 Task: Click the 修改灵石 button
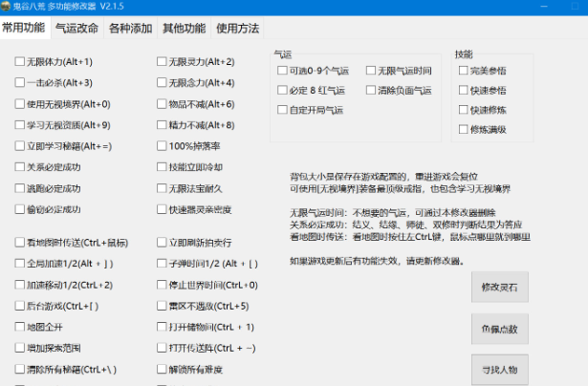point(500,287)
